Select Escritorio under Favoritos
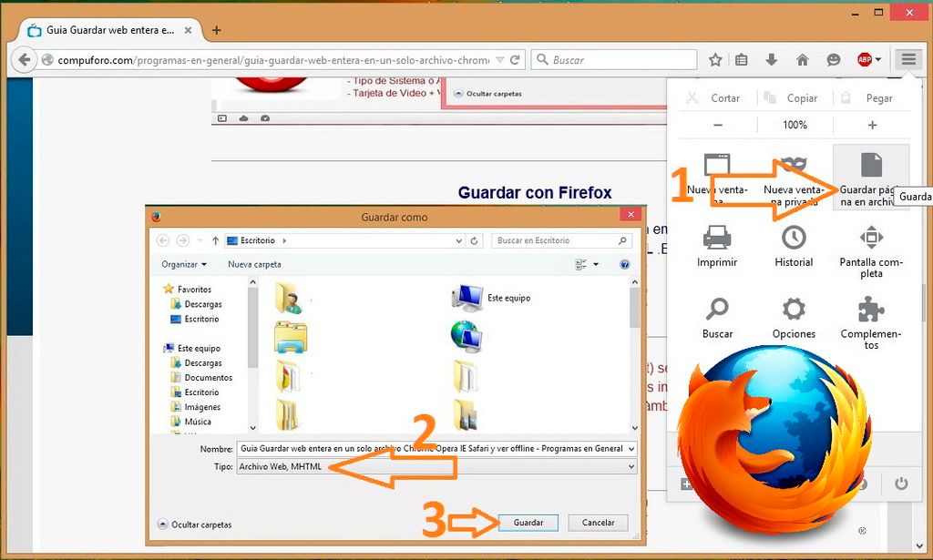 click(195, 319)
